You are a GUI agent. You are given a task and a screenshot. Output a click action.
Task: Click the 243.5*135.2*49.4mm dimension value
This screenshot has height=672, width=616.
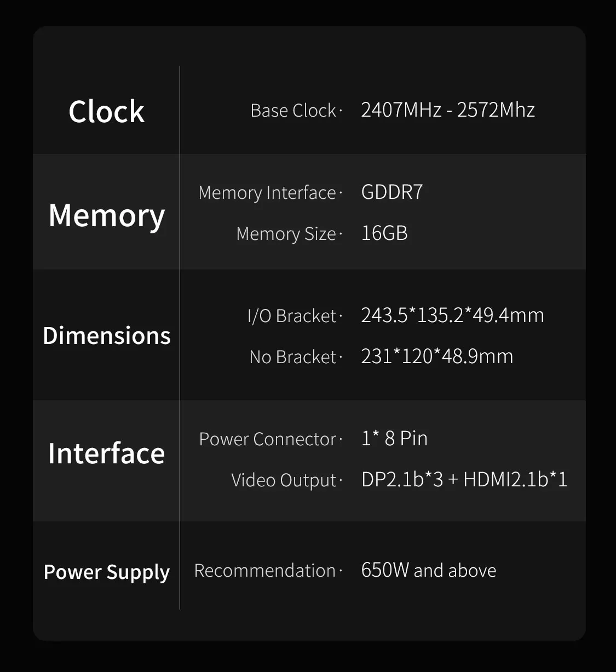452,315
